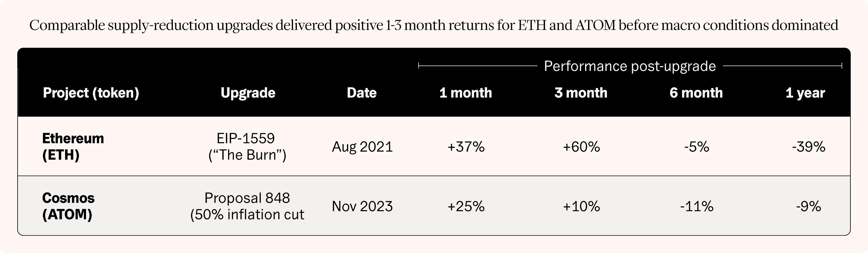Click the Project (token) column header
This screenshot has height=253, width=868.
pyautogui.click(x=91, y=93)
